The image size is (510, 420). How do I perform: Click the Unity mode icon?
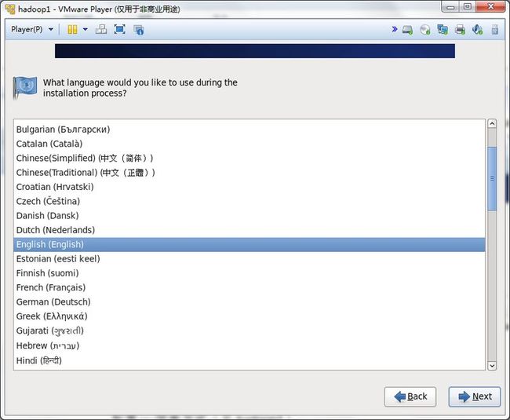139,30
